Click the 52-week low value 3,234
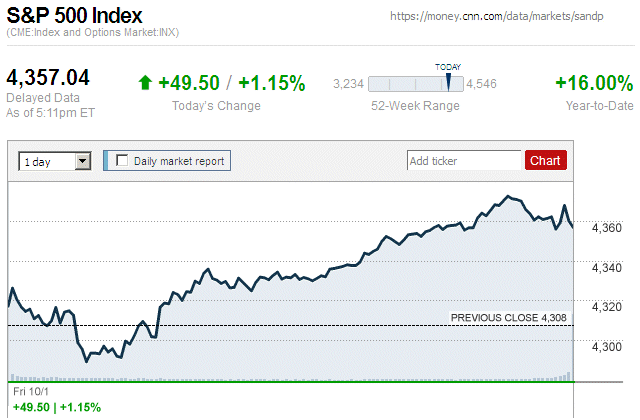 (347, 84)
